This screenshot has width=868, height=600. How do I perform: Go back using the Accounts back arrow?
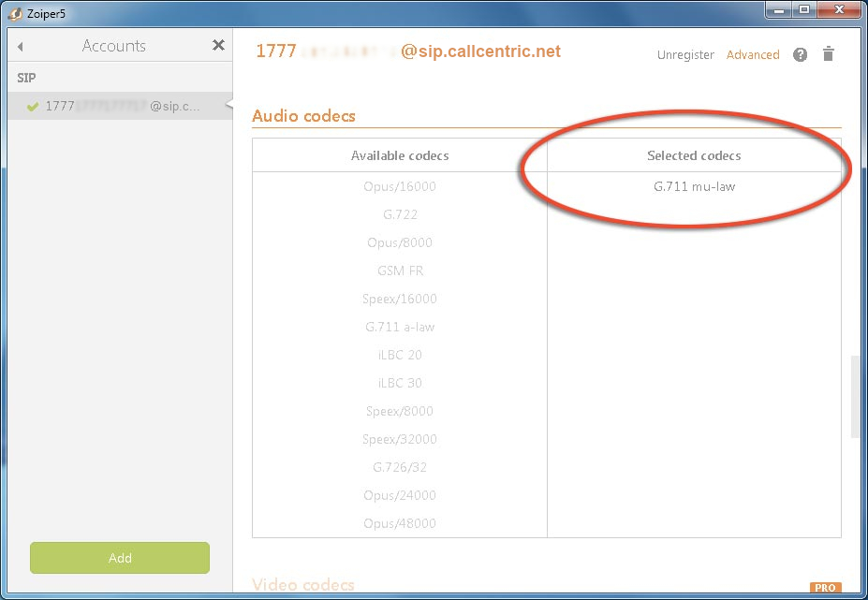21,47
